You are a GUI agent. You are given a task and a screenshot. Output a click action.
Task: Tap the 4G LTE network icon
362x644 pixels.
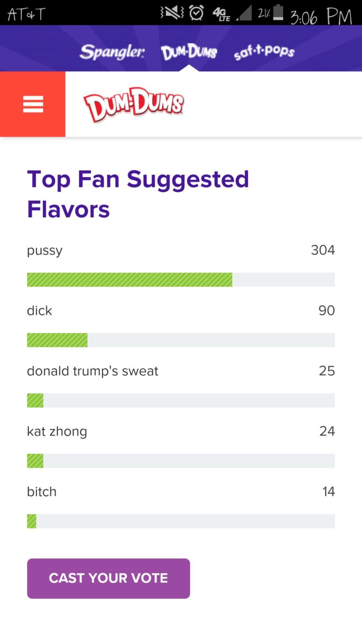(221, 13)
